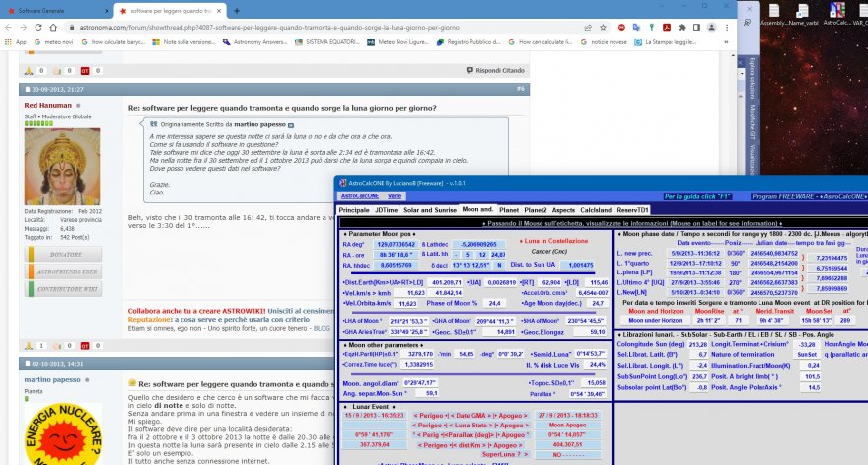Screen dimensions: 868x465
Task: Go to Chrome home page icon
Action: 53,28
